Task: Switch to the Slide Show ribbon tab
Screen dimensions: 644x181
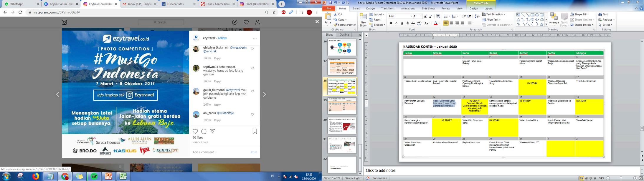Action: 428,9
